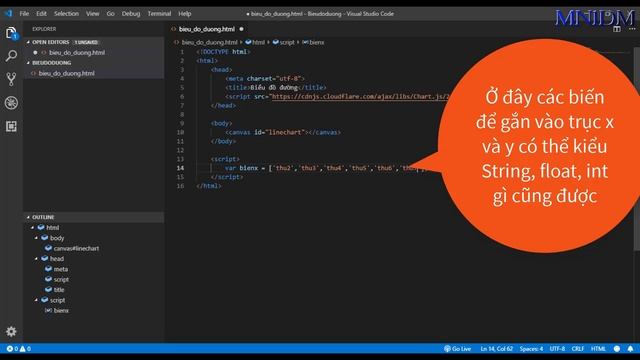Select title item in Outline

click(x=59, y=290)
